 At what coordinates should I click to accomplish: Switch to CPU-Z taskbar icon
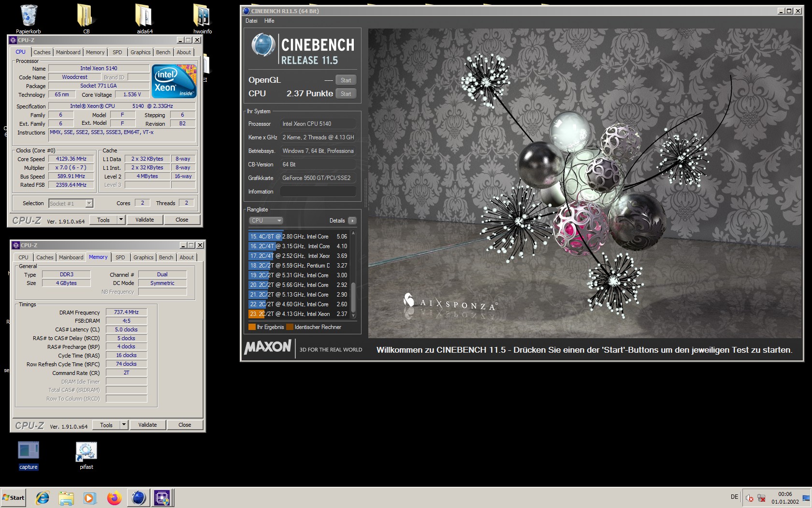(x=162, y=498)
